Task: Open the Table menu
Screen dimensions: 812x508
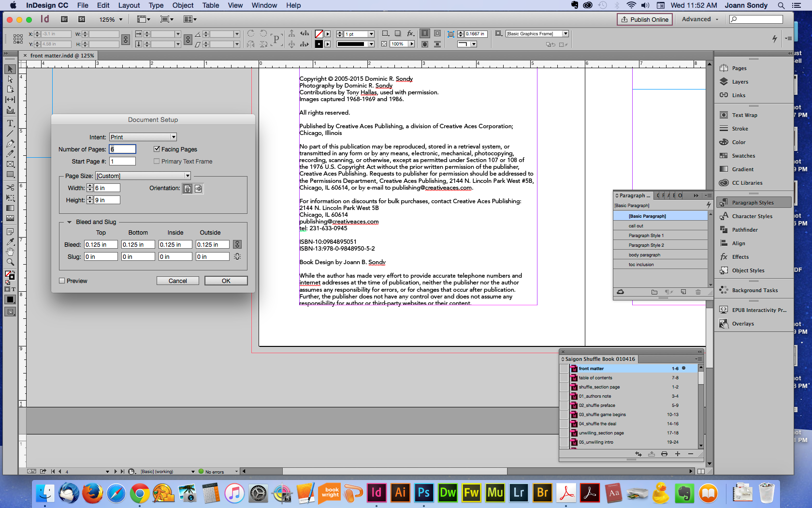Action: coord(211,5)
